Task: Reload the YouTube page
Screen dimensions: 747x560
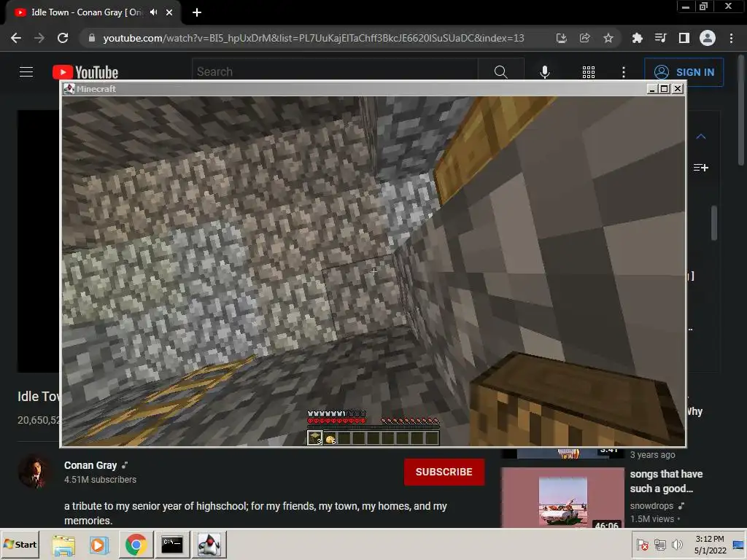Action: pyautogui.click(x=63, y=38)
